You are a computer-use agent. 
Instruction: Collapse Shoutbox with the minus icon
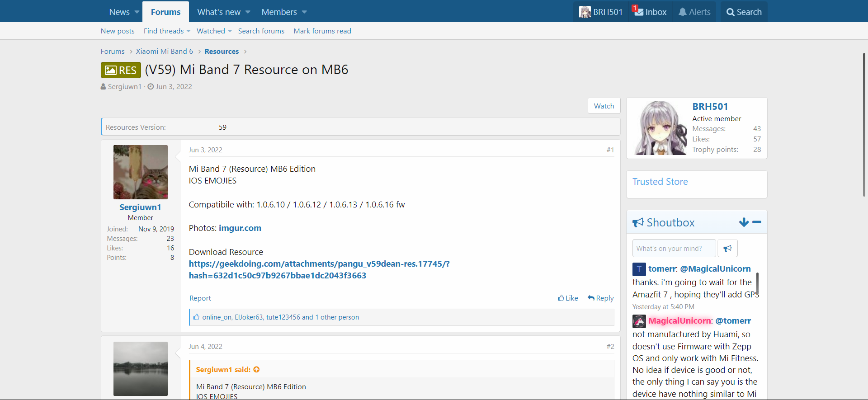pos(757,222)
